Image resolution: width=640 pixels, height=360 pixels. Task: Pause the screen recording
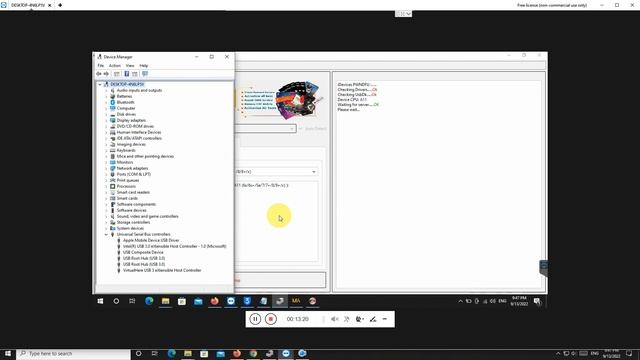pos(255,319)
